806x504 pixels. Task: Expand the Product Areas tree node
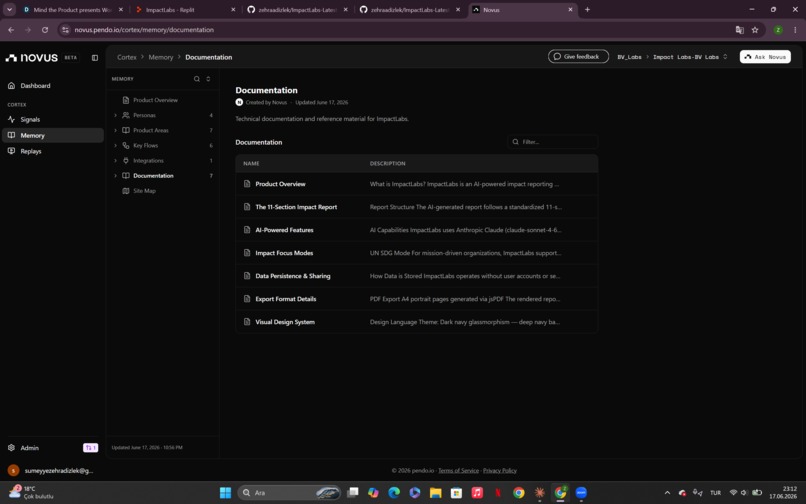[115, 130]
